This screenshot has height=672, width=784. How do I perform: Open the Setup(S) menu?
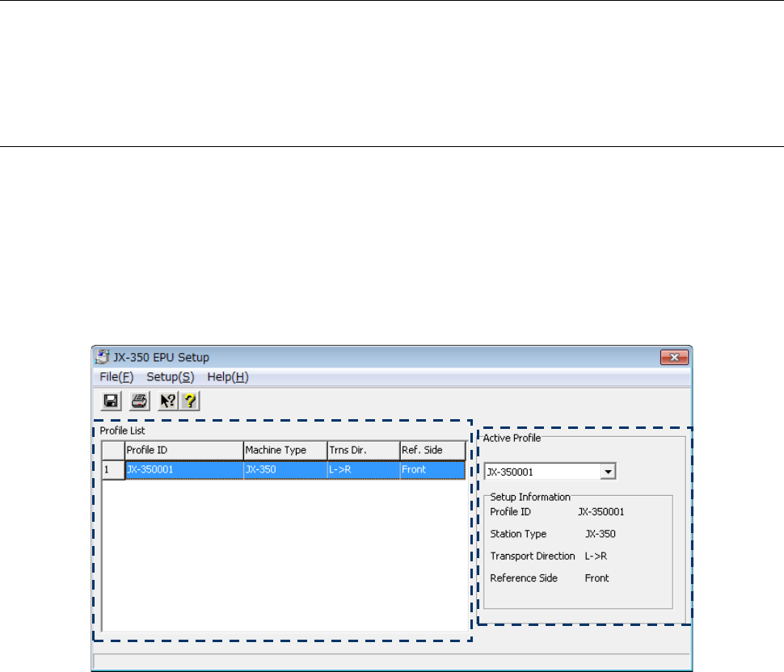[x=170, y=376]
